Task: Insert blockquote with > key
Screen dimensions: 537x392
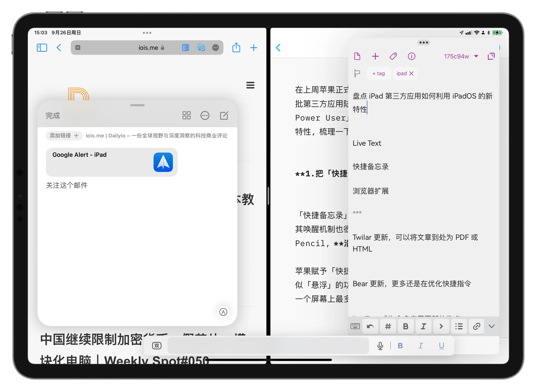Action: tap(441, 326)
